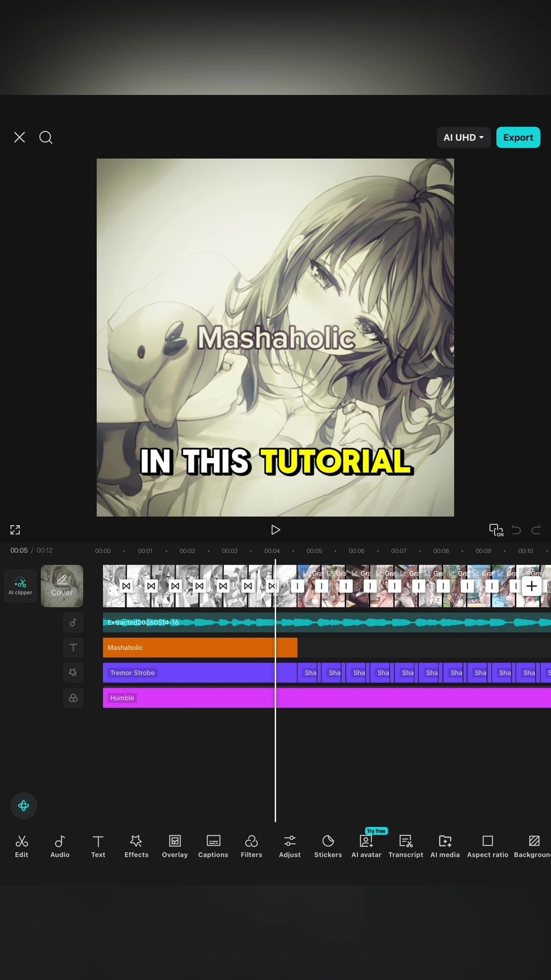Open the Effects tool
The width and height of the screenshot is (551, 980).
136,846
